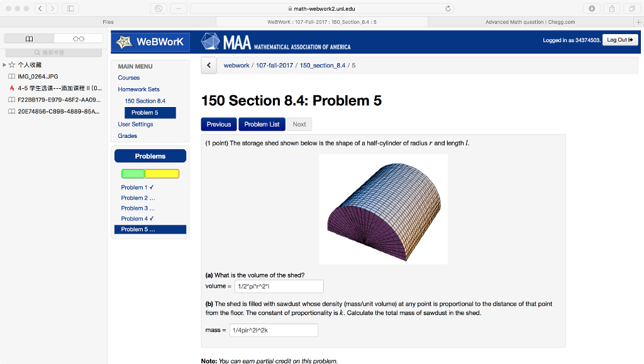Open Problem 1 from the Problems panel
This screenshot has height=364, width=644.
[135, 187]
